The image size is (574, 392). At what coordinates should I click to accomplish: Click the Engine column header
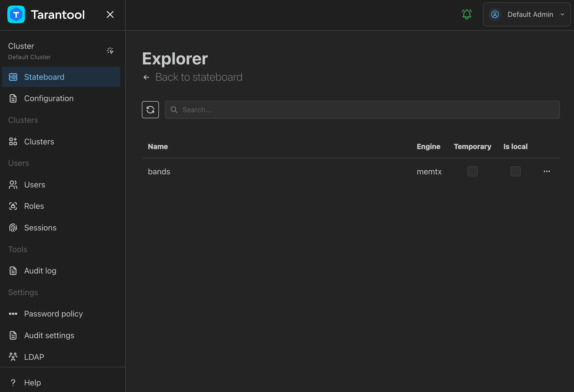(x=428, y=146)
